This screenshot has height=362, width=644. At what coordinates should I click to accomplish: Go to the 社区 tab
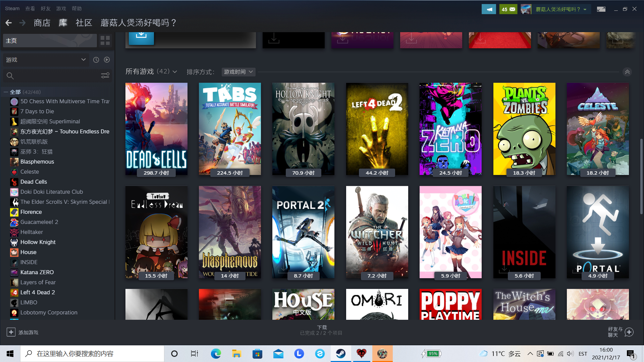click(x=84, y=23)
